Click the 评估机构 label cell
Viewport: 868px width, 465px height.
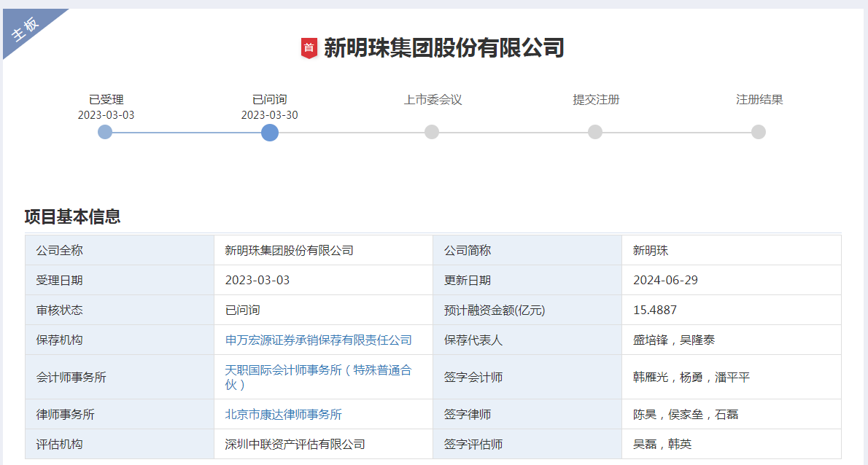[x=120, y=444]
